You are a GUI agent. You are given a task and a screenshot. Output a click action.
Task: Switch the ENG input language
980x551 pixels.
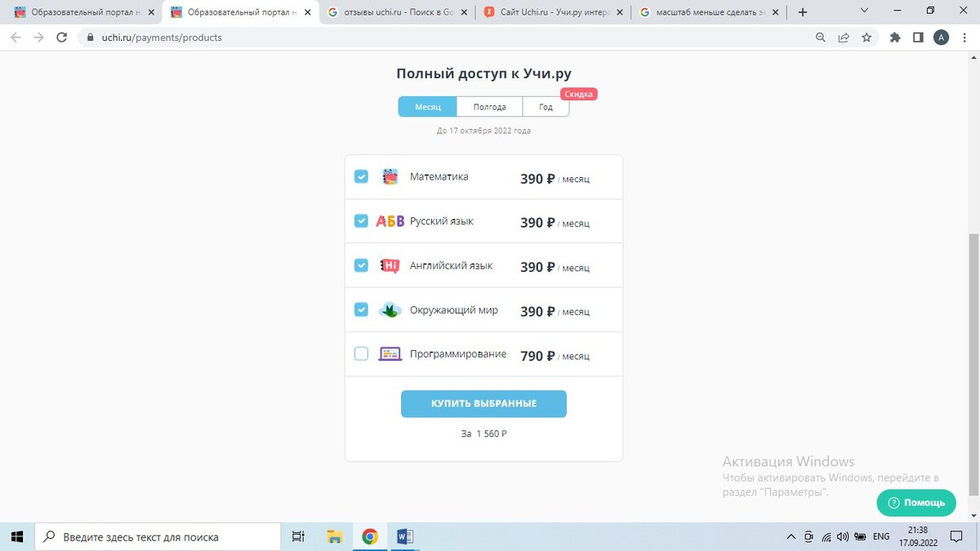pos(881,537)
